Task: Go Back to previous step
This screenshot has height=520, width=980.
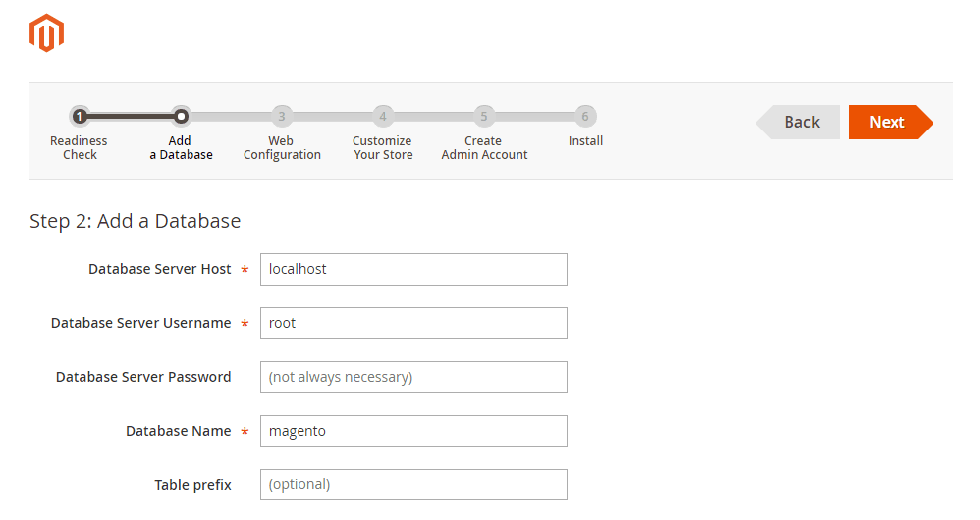Action: click(798, 122)
